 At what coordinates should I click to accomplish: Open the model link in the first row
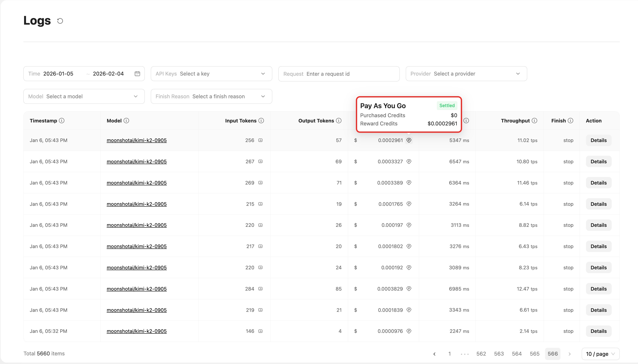[136, 141]
